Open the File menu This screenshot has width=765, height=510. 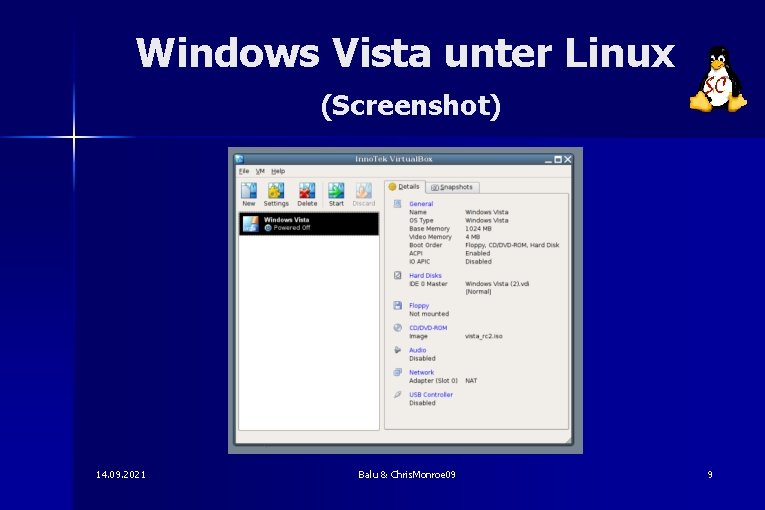tap(244, 171)
